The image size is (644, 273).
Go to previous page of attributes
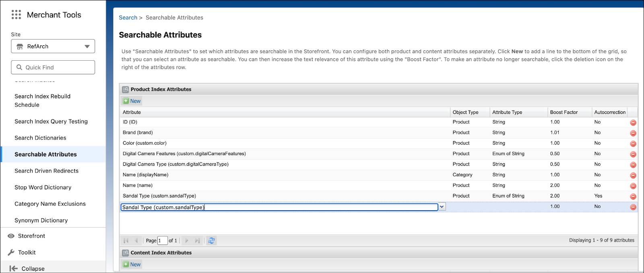[136, 240]
